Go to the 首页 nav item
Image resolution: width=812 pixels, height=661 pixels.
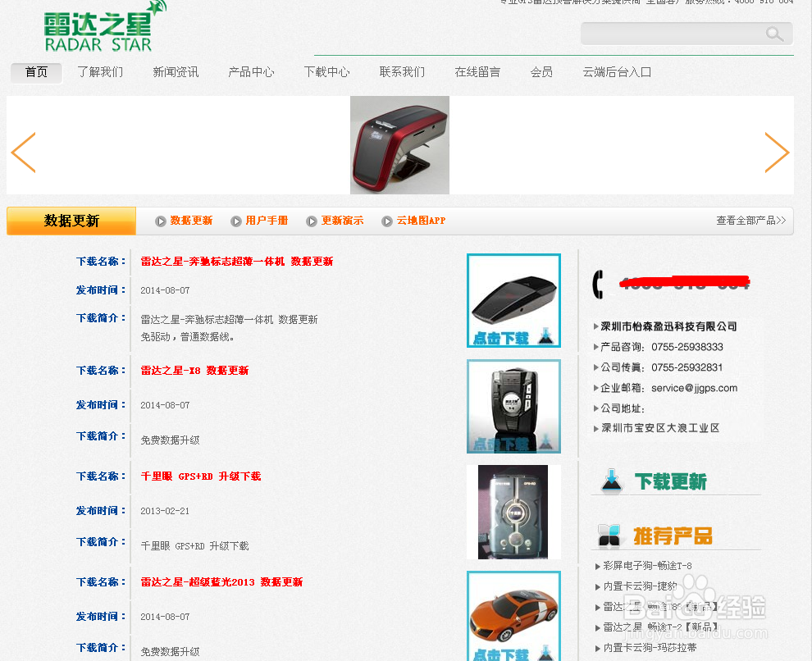[36, 72]
